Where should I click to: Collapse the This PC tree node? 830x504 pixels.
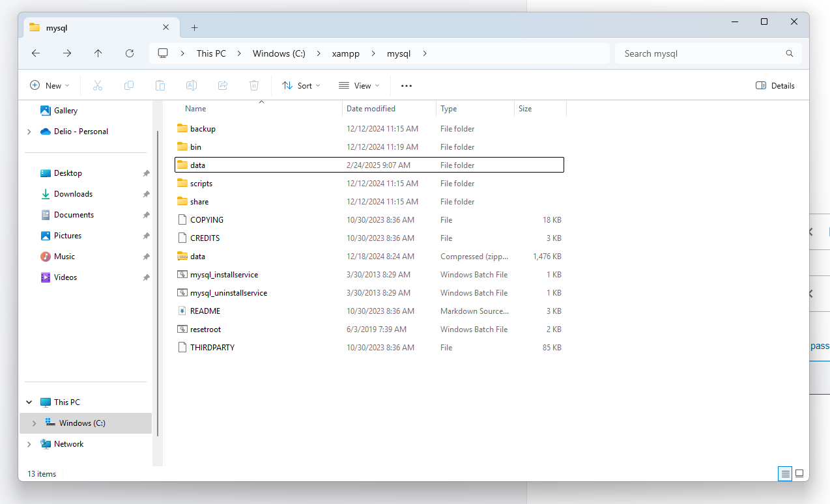point(29,402)
